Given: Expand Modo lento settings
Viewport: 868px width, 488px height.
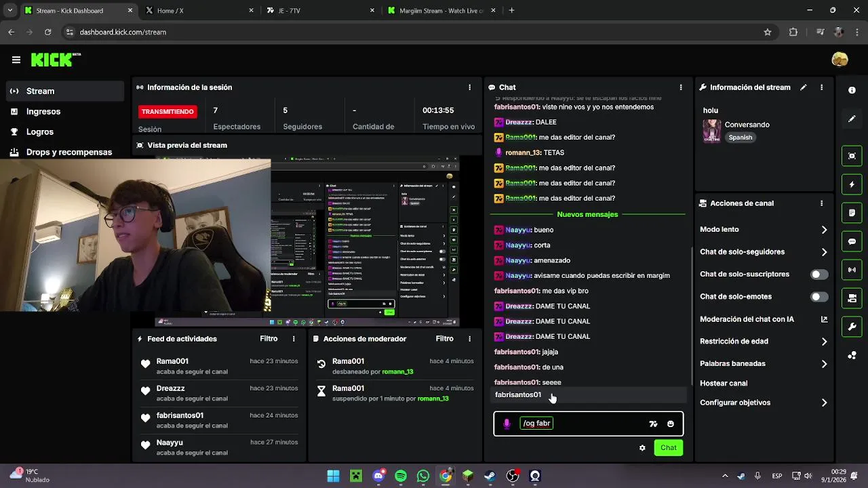Looking at the screenshot, I should [764, 230].
